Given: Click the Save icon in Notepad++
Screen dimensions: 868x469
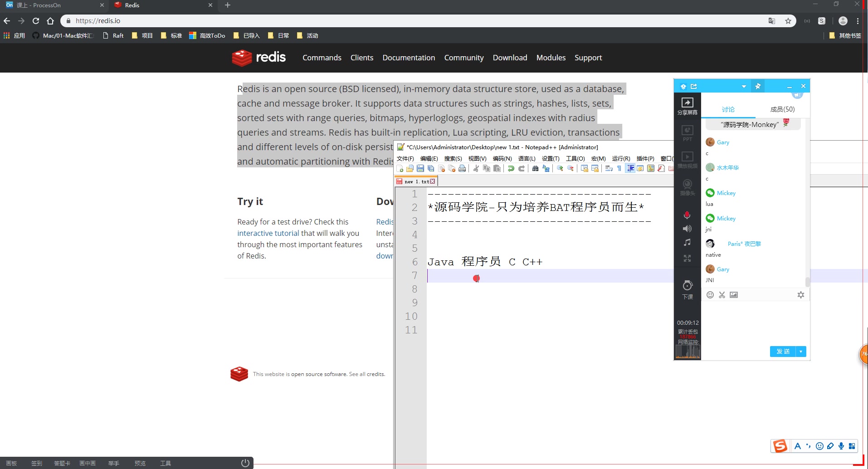Looking at the screenshot, I should [421, 168].
